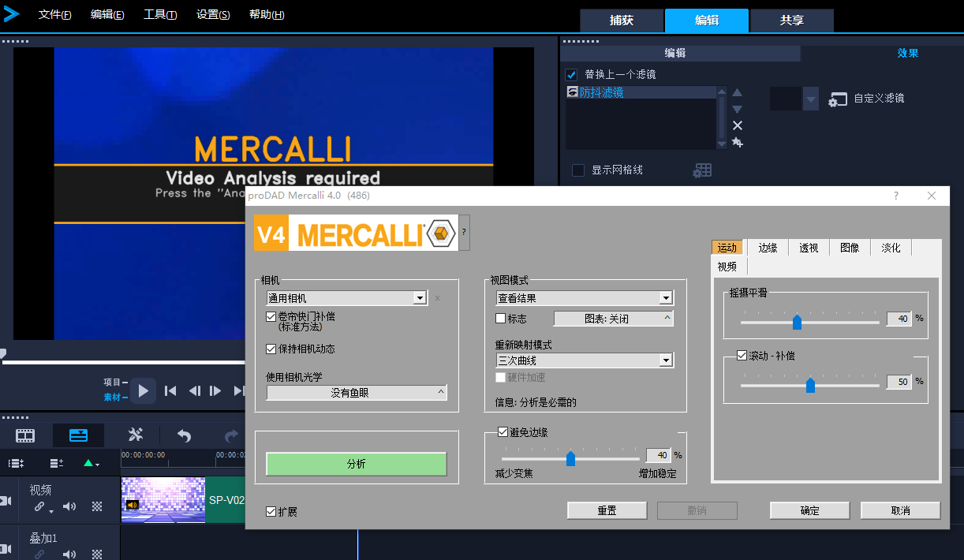964x560 pixels.
Task: Click the Play button in preview controls
Action: (143, 390)
